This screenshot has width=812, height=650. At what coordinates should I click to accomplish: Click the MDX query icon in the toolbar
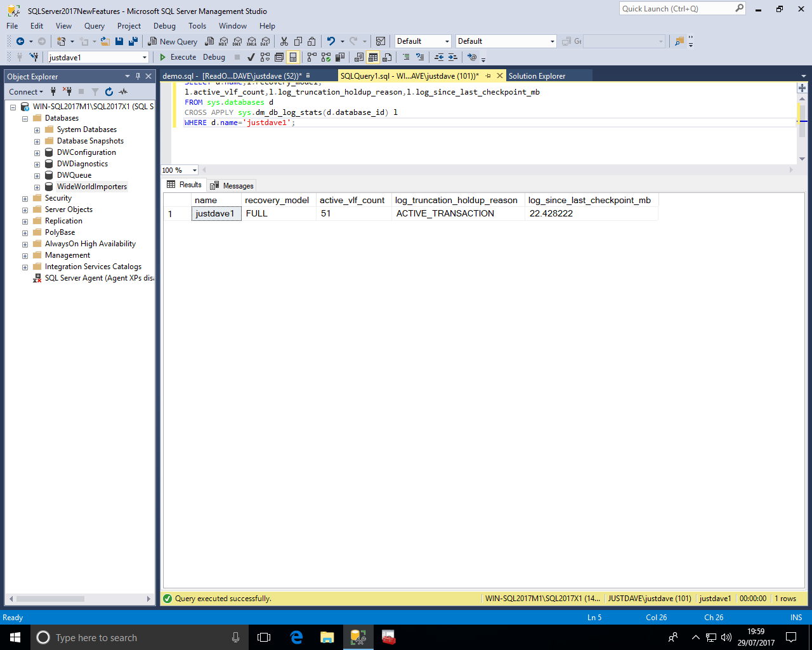point(223,41)
